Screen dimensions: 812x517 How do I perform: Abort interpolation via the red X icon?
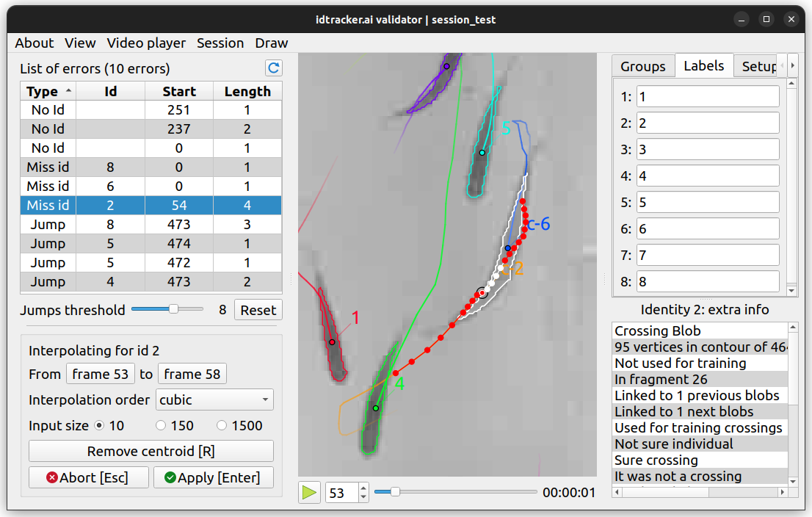click(x=52, y=477)
